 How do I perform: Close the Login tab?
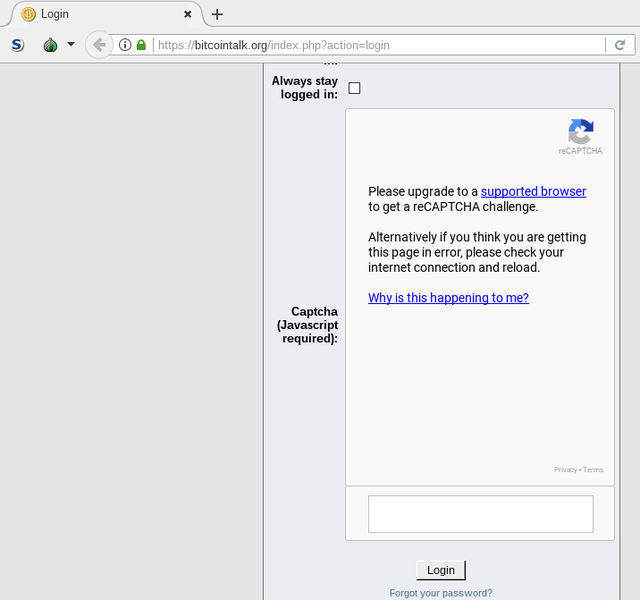coord(188,14)
